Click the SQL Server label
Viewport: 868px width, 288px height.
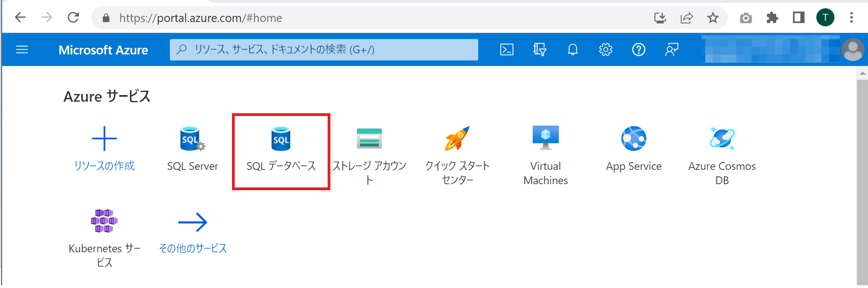click(x=192, y=166)
